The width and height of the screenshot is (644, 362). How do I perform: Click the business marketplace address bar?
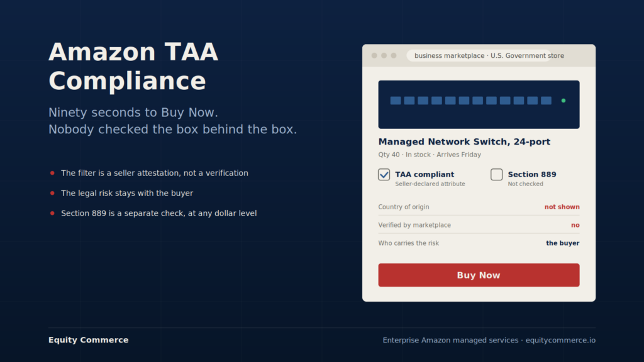coord(479,55)
